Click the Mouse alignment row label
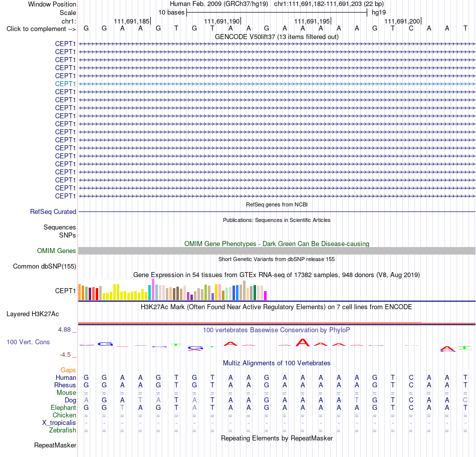476x457 pixels. click(66, 393)
